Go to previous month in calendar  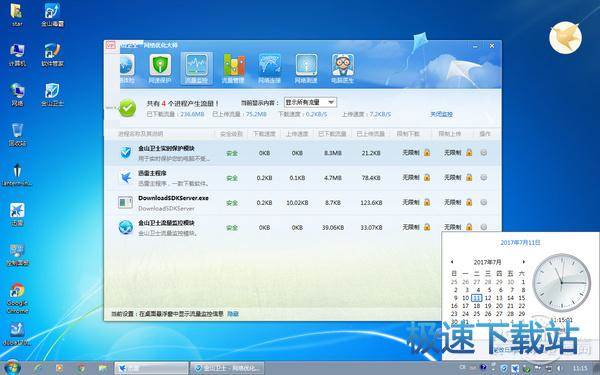click(452, 262)
